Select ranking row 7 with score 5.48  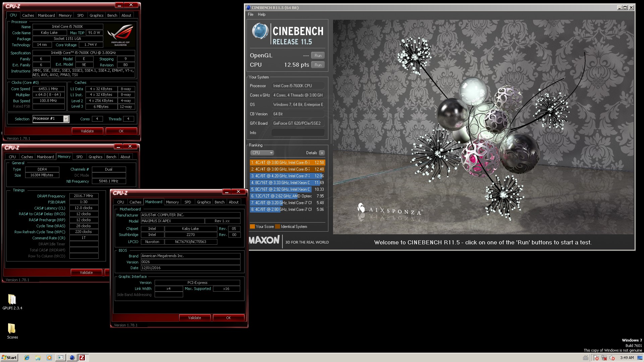[x=287, y=203]
